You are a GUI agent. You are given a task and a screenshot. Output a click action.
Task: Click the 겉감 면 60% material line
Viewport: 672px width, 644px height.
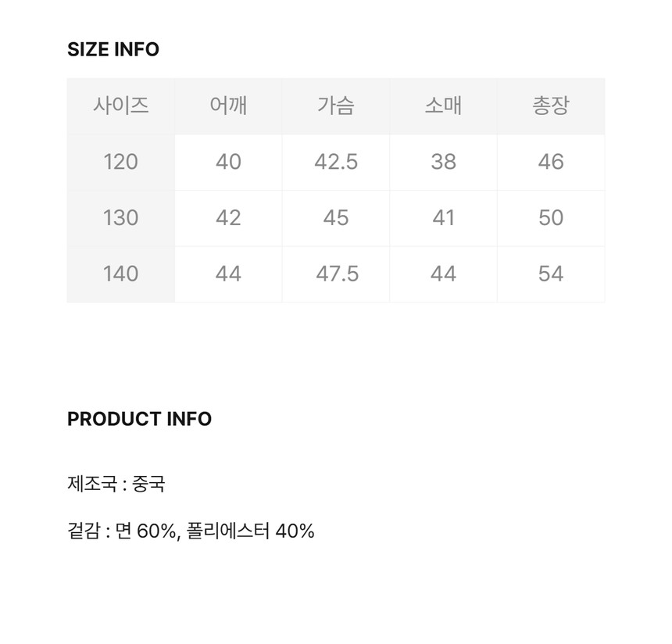(x=191, y=531)
